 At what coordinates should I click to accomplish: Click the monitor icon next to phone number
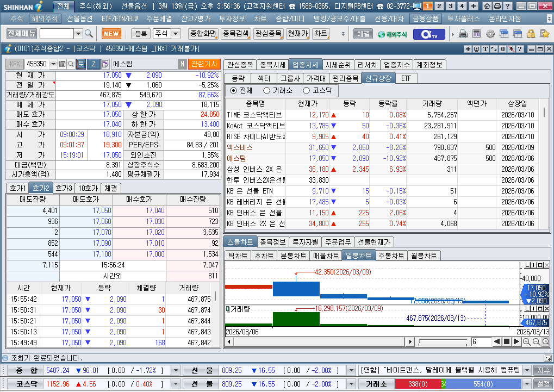[x=417, y=6]
